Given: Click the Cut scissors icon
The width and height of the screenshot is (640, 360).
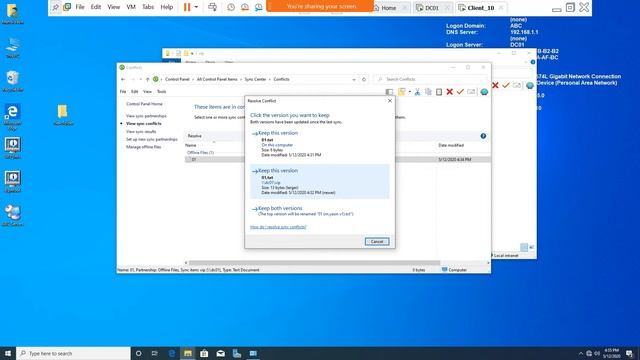Looking at the screenshot, I should 417,92.
